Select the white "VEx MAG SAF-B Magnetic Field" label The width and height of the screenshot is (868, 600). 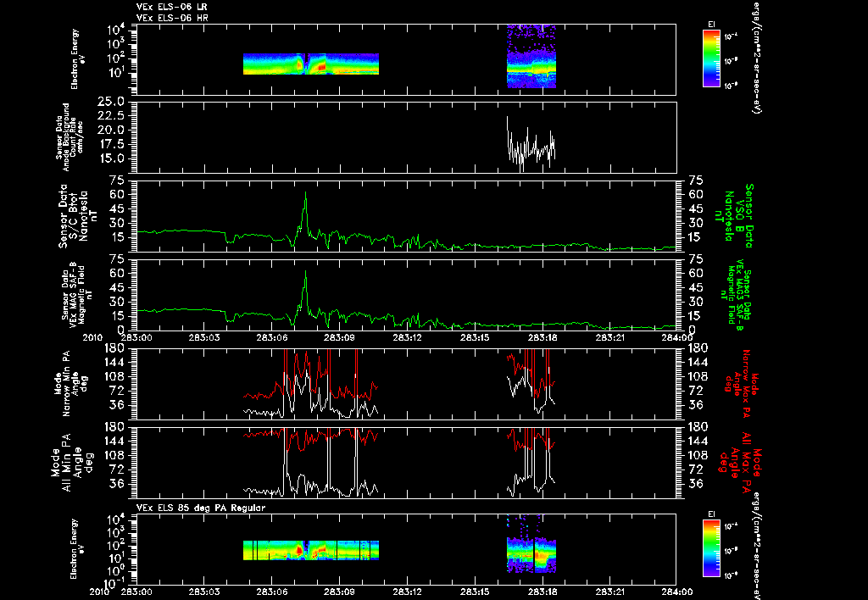[x=75, y=296]
